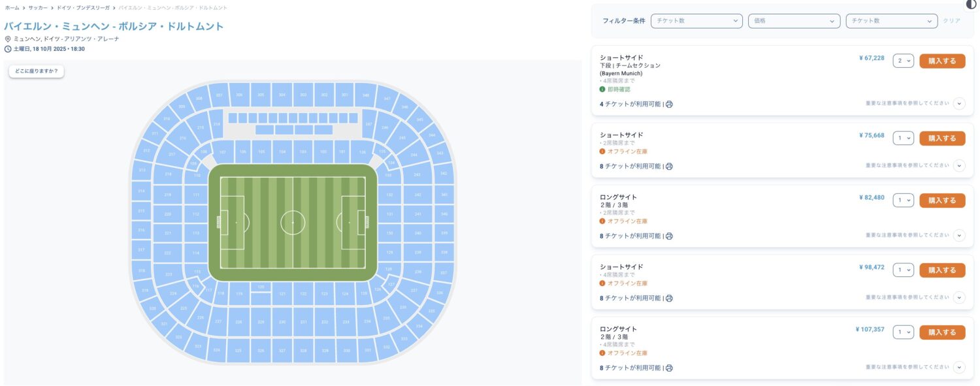Open the leftmost チケット数 filter dropdown
980x386 pixels.
(x=696, y=21)
